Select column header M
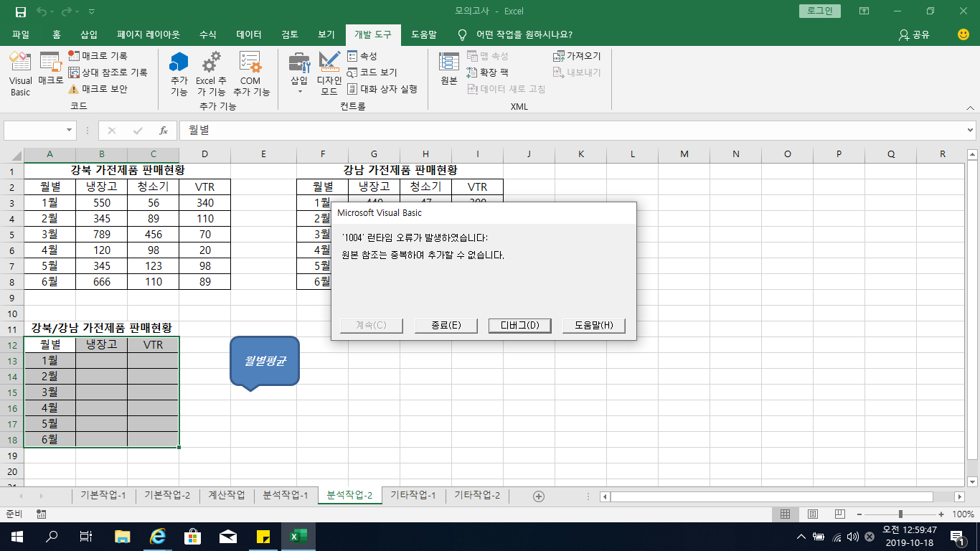980x551 pixels. pos(684,154)
